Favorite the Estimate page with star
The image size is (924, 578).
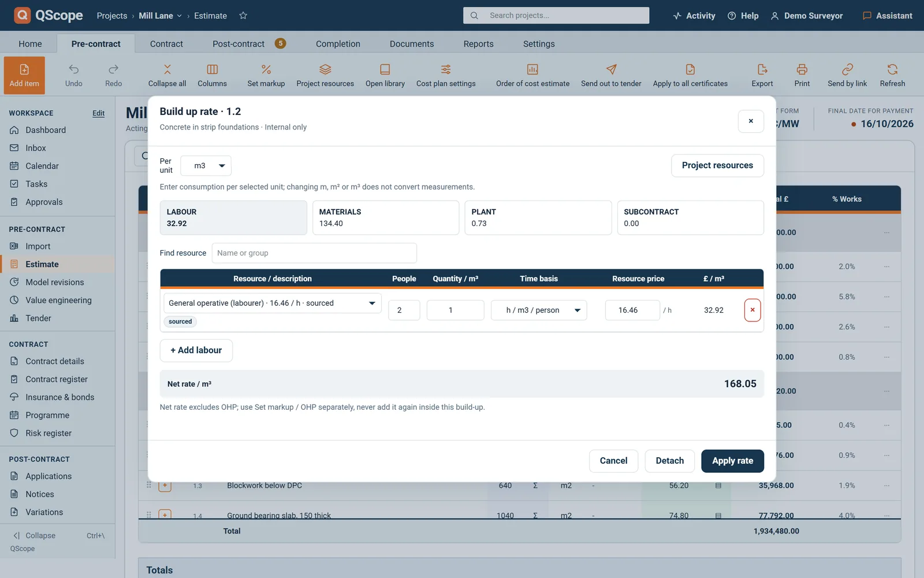(x=243, y=16)
